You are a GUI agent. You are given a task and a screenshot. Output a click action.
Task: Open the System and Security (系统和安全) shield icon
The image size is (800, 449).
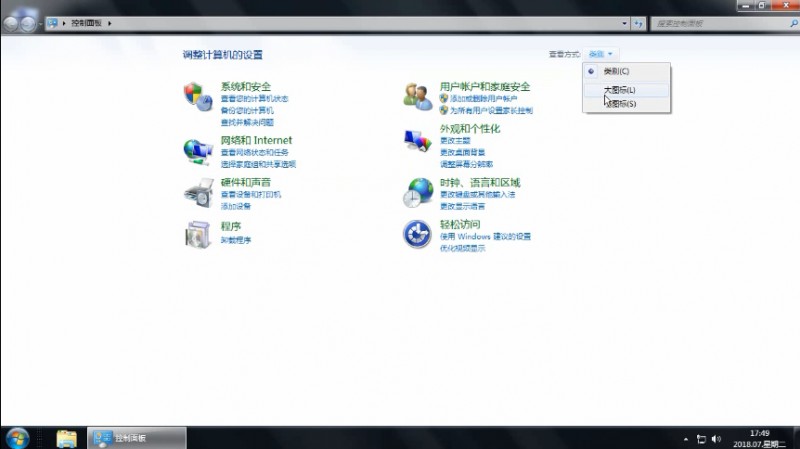click(198, 96)
